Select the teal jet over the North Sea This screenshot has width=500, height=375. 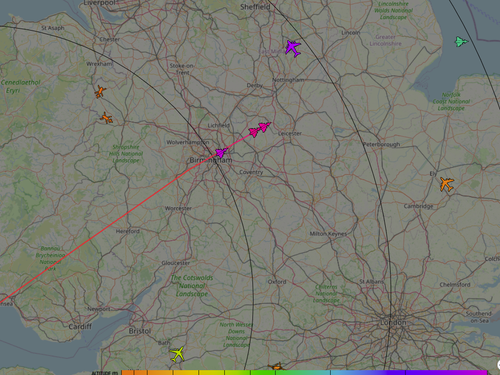click(x=461, y=42)
